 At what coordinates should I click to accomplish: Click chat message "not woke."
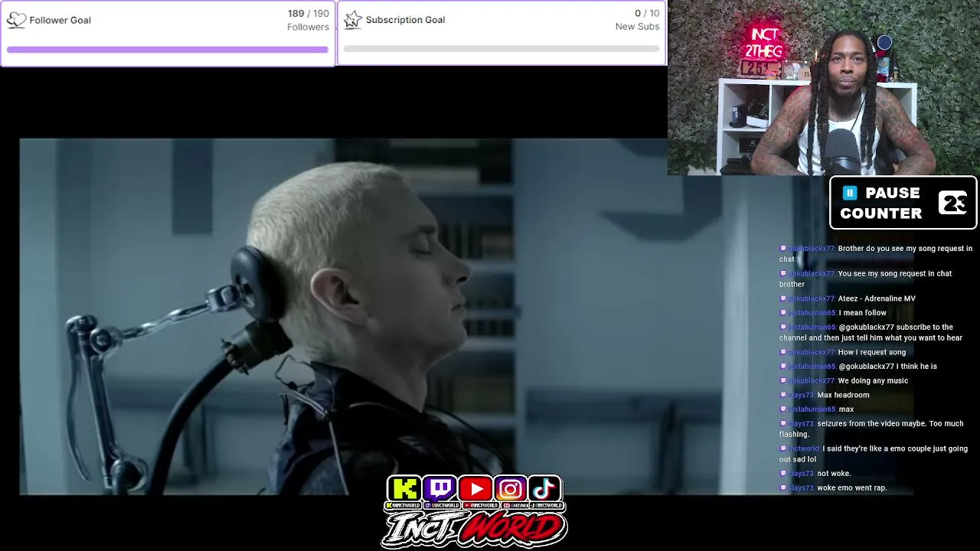pos(834,474)
